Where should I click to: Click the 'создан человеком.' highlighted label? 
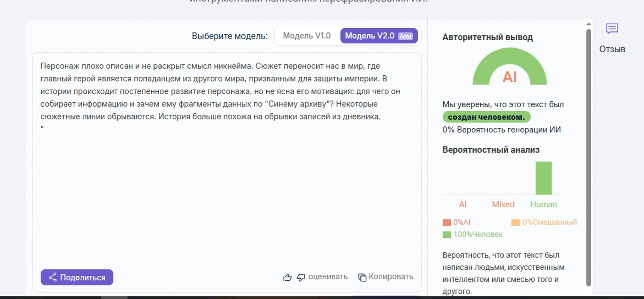coord(486,117)
